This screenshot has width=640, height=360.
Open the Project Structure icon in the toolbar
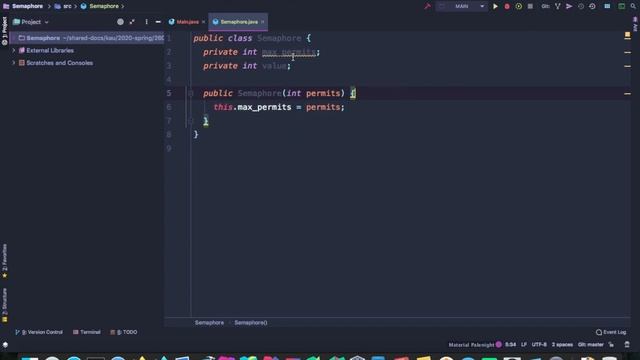point(607,6)
